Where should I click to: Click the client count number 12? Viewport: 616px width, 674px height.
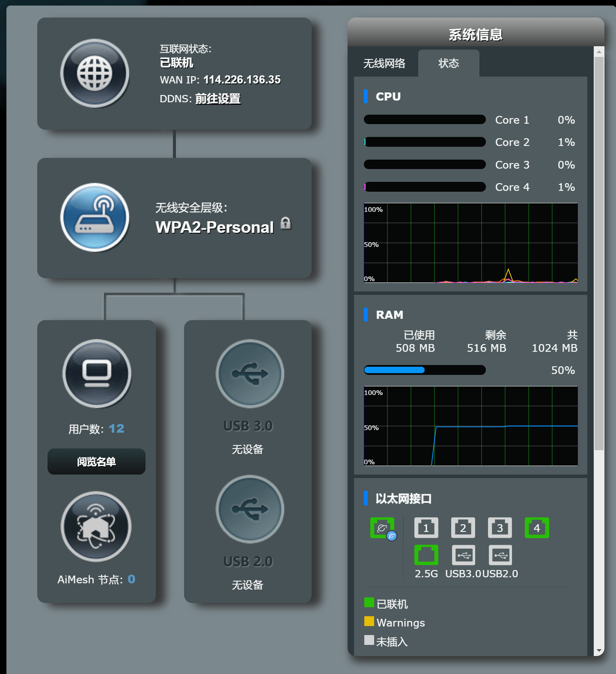click(x=116, y=428)
